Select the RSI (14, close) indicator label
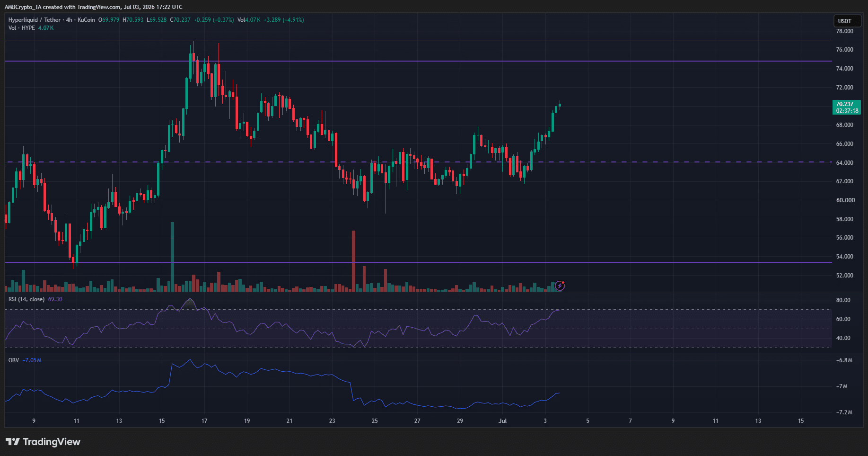Image resolution: width=868 pixels, height=456 pixels. (26, 299)
